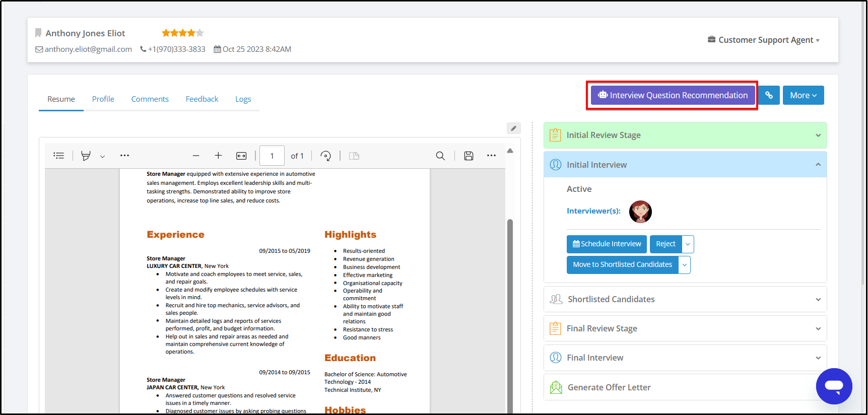Click the Reject button

pos(665,244)
